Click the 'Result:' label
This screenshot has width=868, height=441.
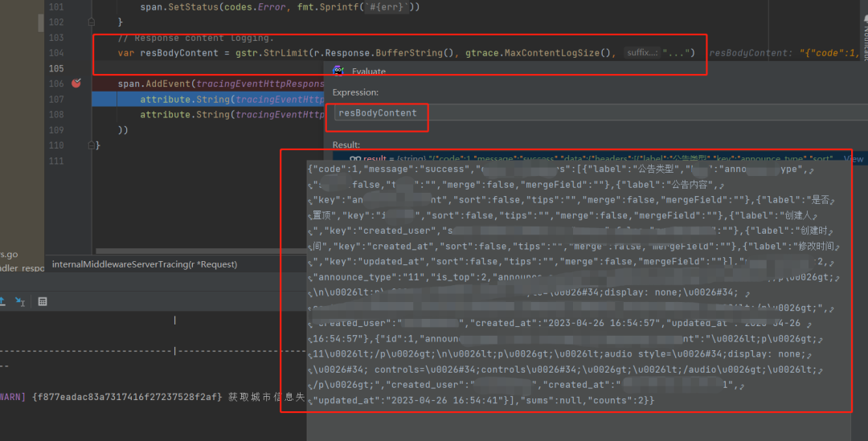click(346, 145)
